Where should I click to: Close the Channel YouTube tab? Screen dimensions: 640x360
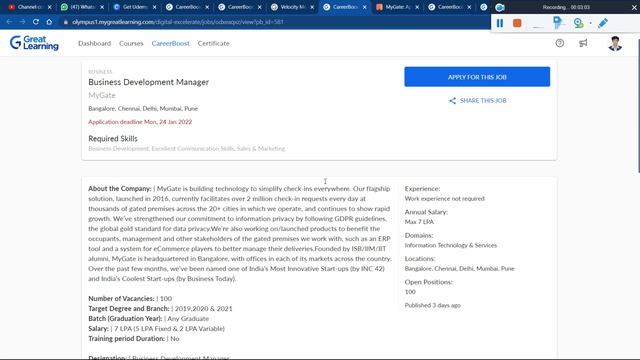click(x=49, y=7)
